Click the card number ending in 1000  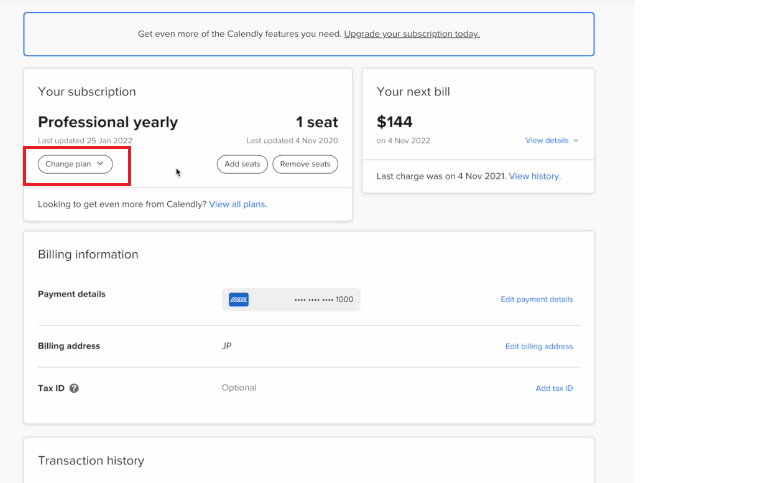324,299
